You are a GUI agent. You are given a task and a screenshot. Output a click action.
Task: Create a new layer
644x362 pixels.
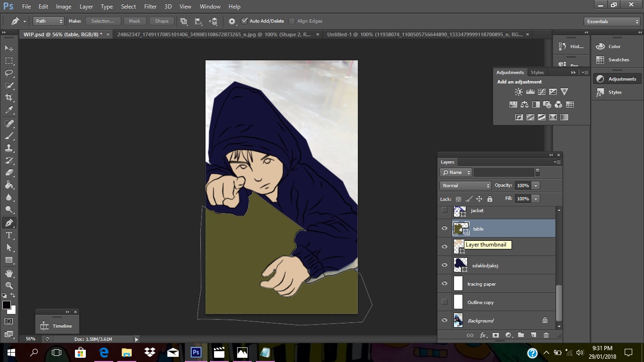tap(534, 335)
